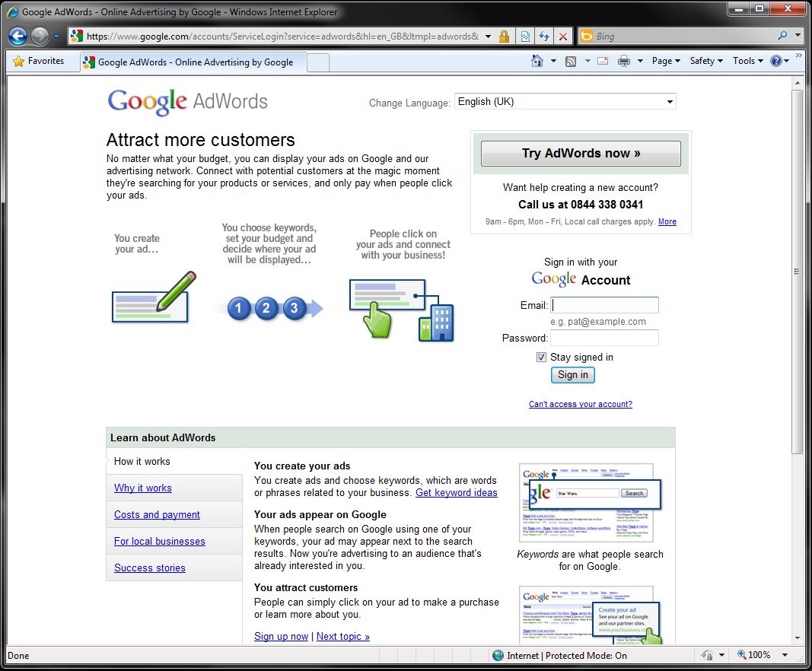
Task: Click the scrollbar up arrow
Action: click(x=797, y=83)
